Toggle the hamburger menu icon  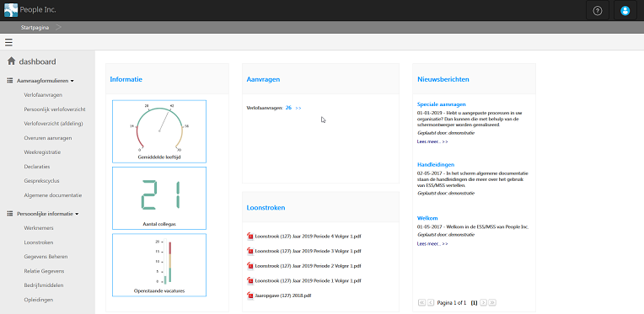click(x=8, y=42)
